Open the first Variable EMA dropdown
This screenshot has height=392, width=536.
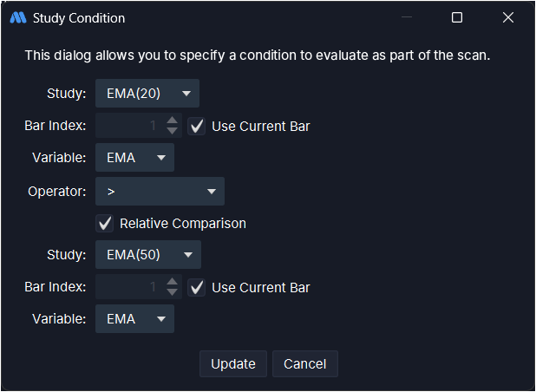[134, 158]
